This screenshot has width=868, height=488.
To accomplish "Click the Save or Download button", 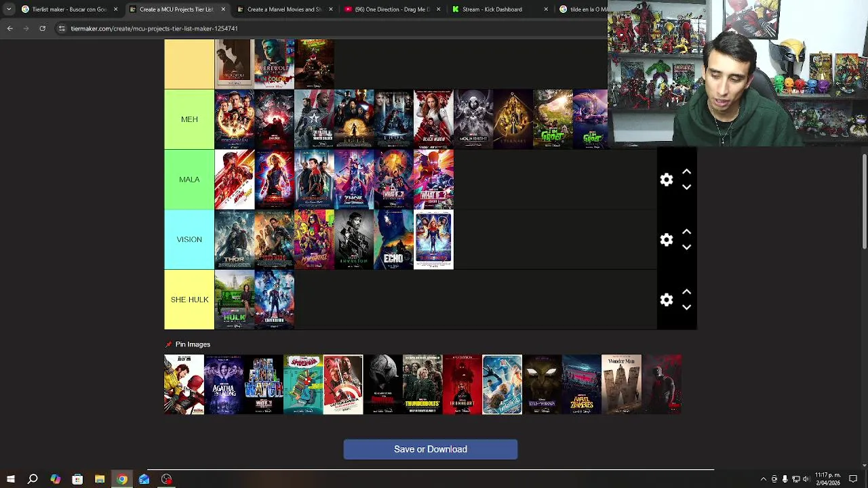I will coord(431,449).
